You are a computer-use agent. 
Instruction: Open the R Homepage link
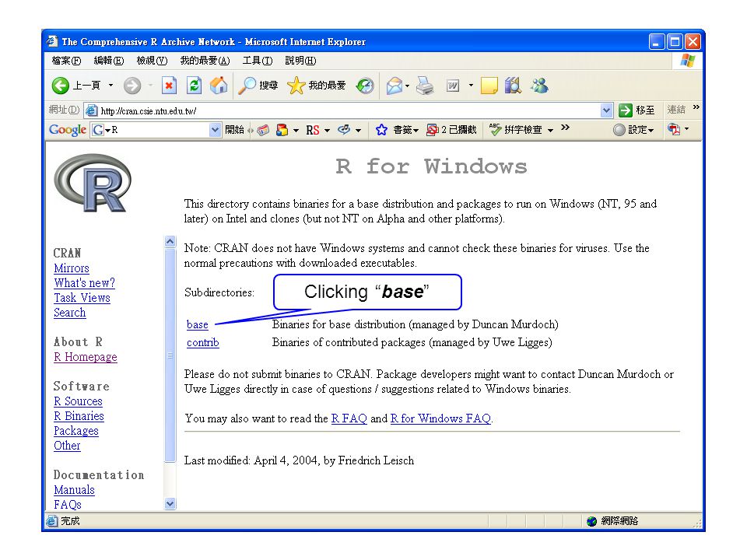(86, 357)
